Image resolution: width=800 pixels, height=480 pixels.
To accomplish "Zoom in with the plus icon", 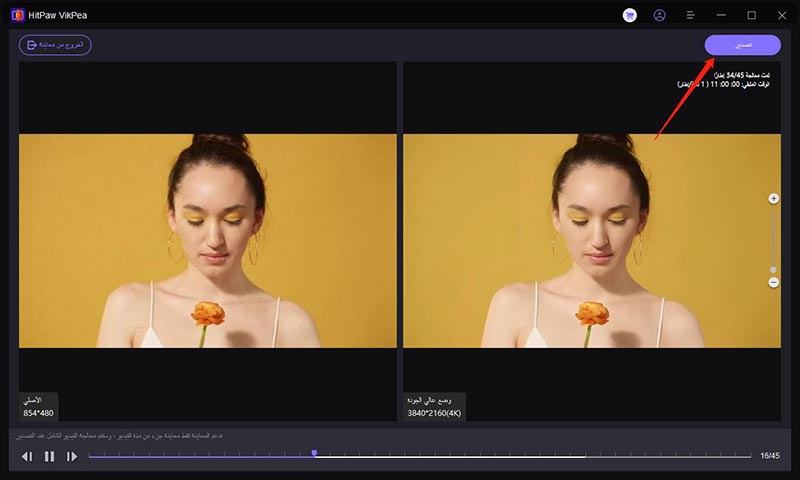I will tap(773, 199).
